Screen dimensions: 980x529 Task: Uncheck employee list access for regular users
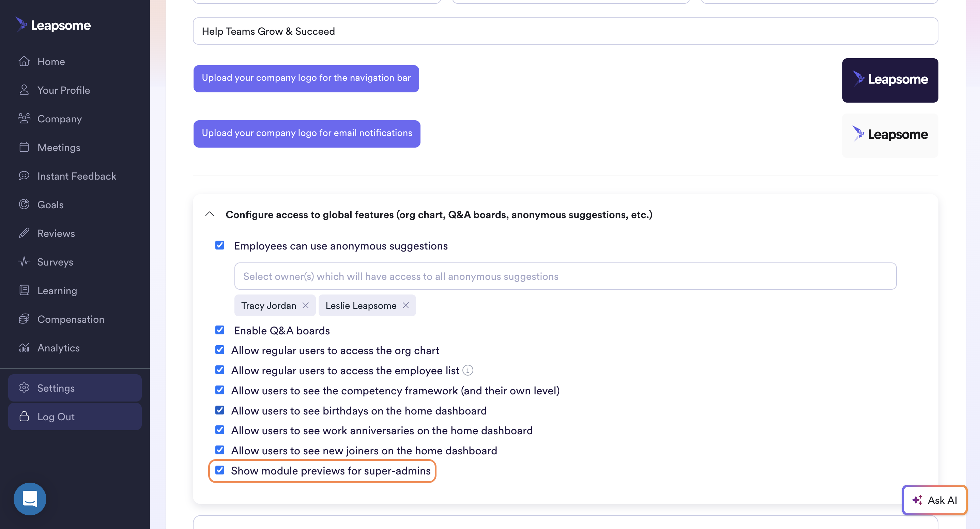pyautogui.click(x=220, y=370)
